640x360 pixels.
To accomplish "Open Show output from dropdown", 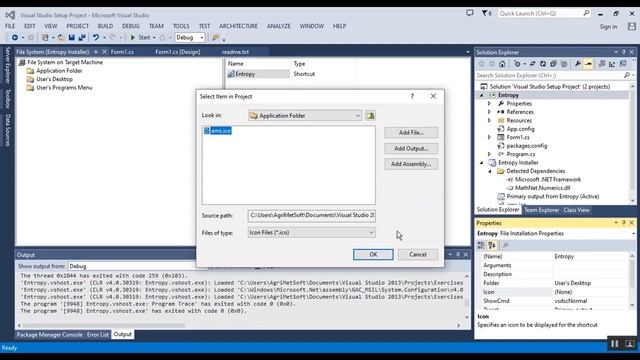I will 137,266.
